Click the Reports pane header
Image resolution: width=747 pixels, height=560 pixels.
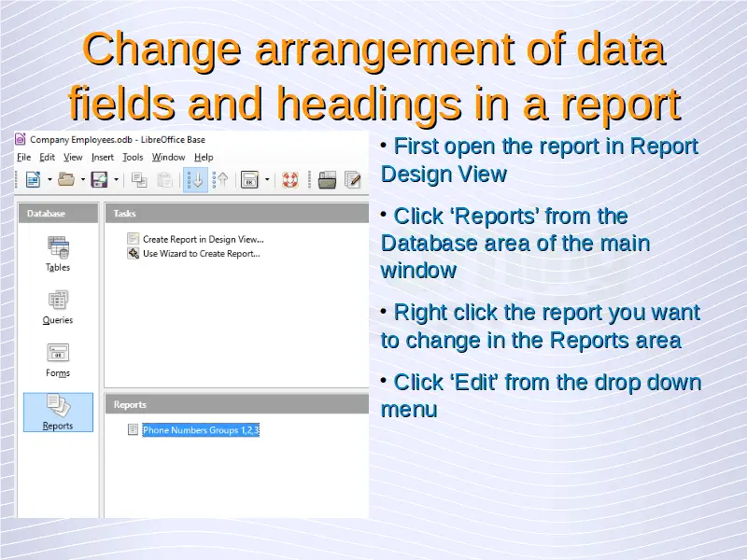(x=237, y=404)
